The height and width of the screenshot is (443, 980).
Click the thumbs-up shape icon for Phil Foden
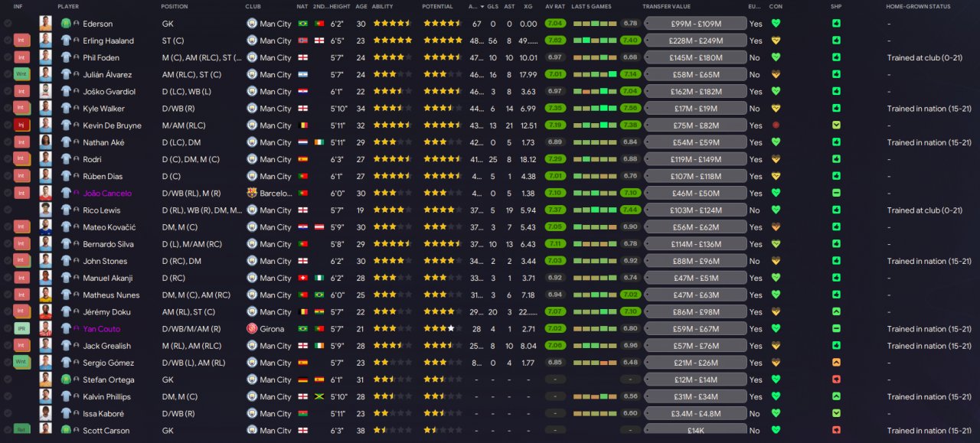[x=836, y=57]
